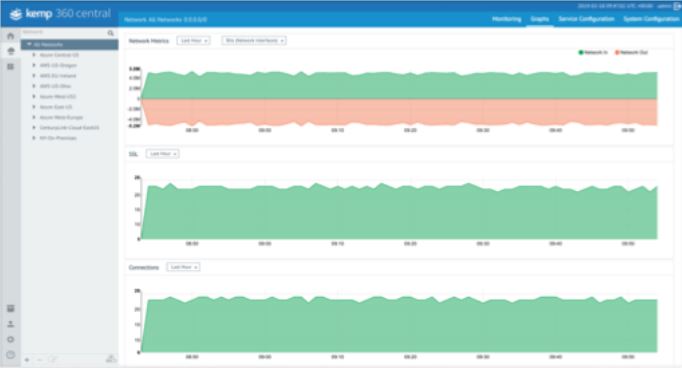Open the Service Configuration tab
The image size is (682, 368).
(x=586, y=19)
